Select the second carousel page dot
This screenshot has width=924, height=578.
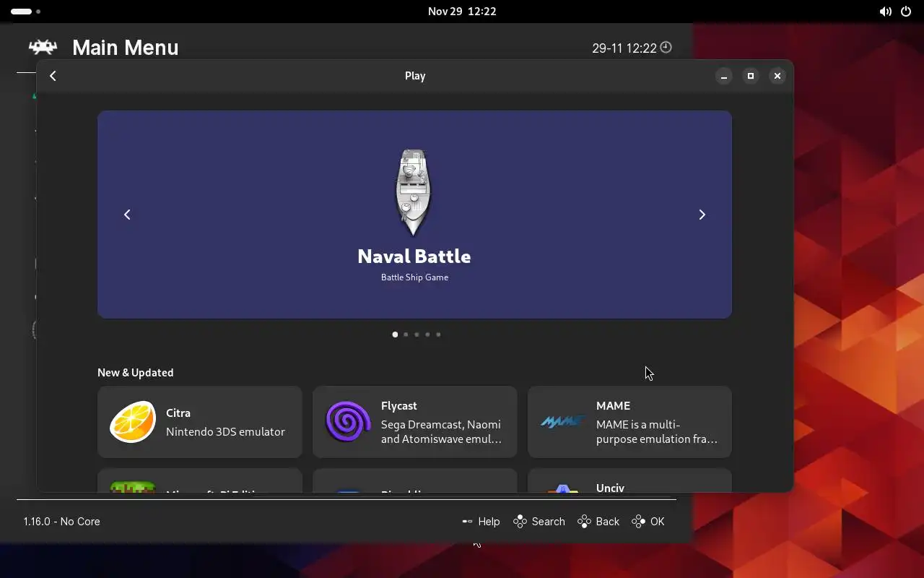[406, 335]
